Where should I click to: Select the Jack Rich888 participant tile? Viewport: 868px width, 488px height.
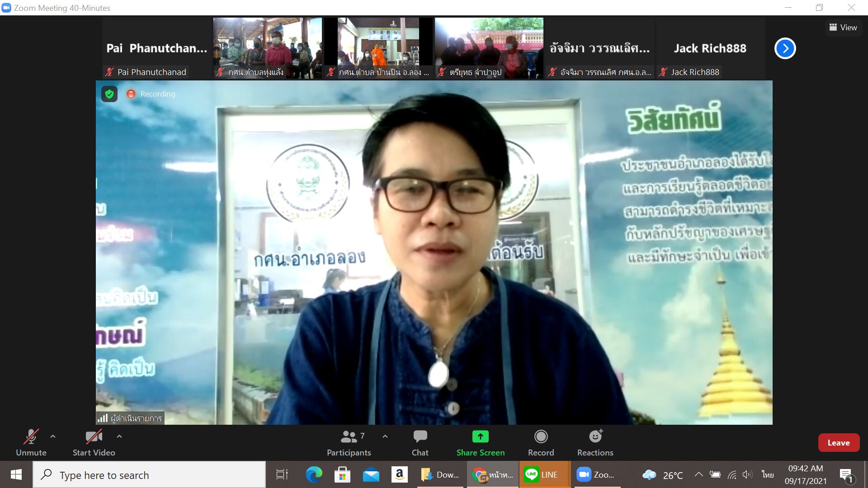[x=710, y=48]
